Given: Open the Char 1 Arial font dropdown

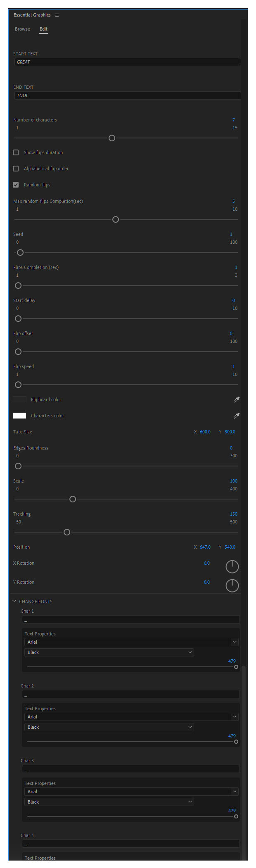Looking at the screenshot, I should click(130, 642).
